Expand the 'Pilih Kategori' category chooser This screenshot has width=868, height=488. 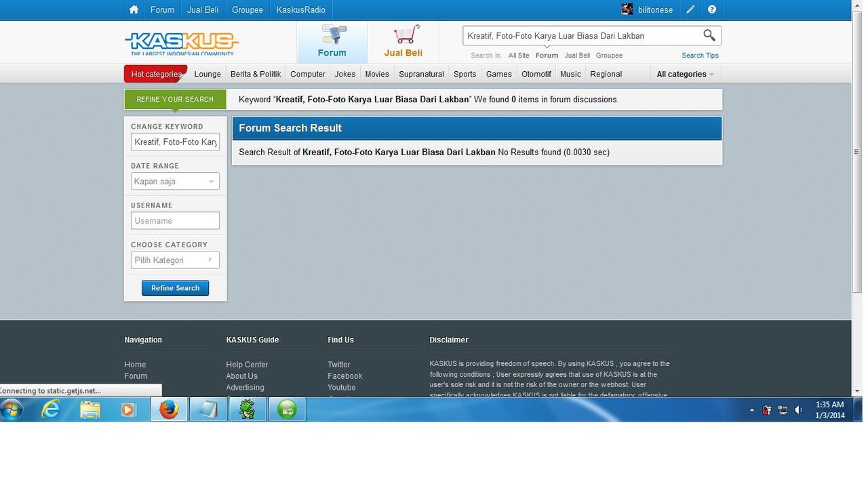[x=175, y=260]
